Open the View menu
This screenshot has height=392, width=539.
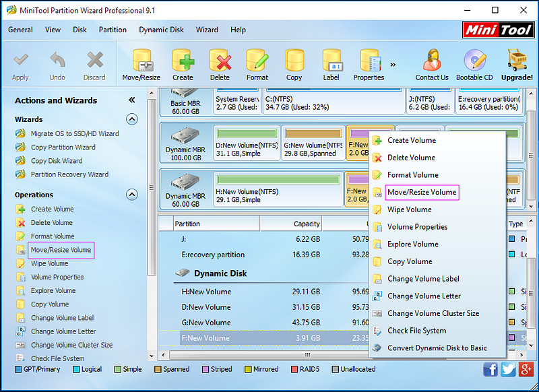[x=53, y=30]
